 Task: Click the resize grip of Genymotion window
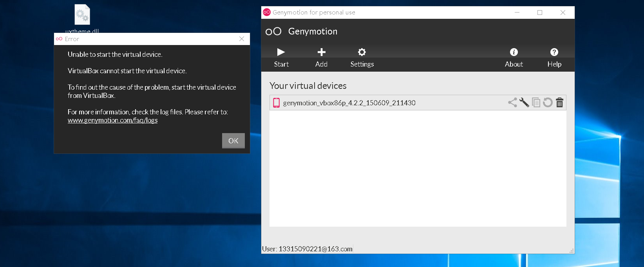572,251
